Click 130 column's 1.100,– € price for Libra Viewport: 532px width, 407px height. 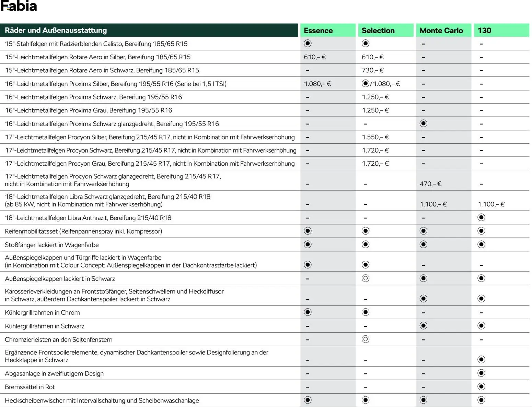click(x=491, y=204)
